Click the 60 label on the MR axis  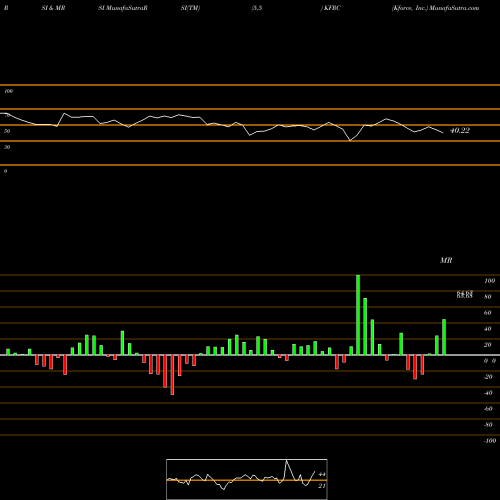click(x=488, y=313)
